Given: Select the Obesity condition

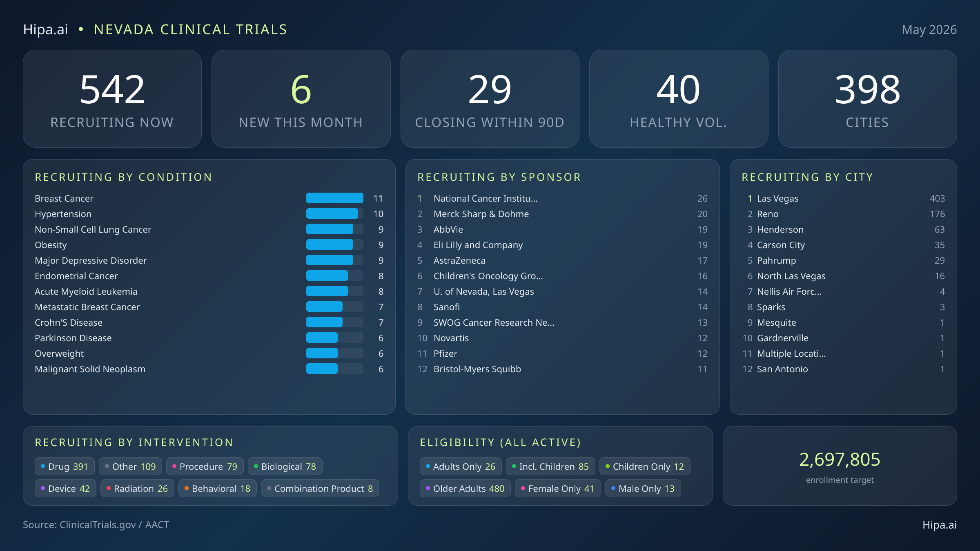Looking at the screenshot, I should point(209,245).
